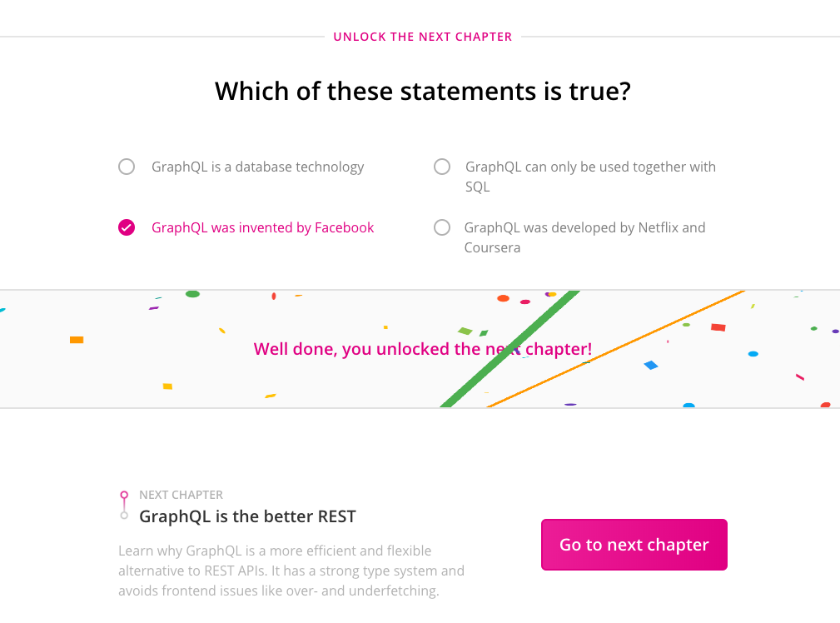The height and width of the screenshot is (623, 840).
Task: Go to next chapter
Action: point(634,545)
